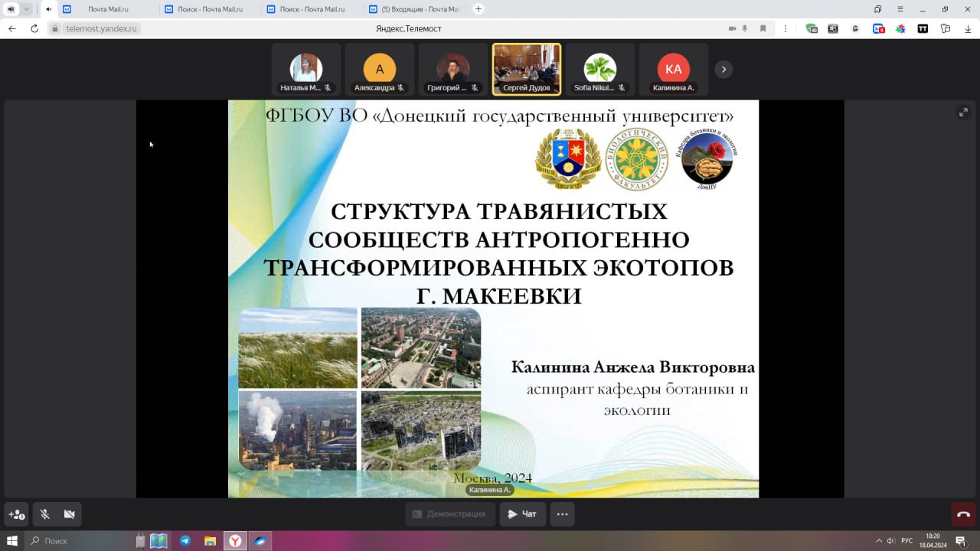This screenshot has height=551, width=980.
Task: Switch to the first Почта Mail.ru tab
Action: (x=107, y=9)
